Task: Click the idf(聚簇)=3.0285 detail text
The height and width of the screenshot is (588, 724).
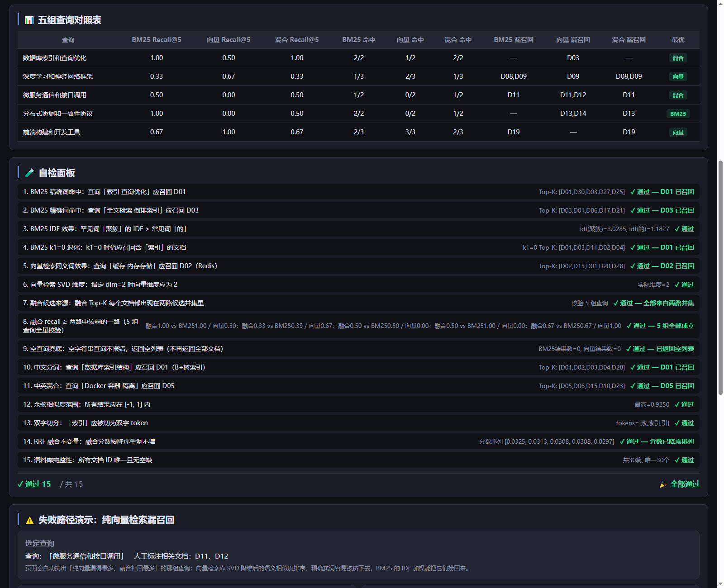Action: 624,229
